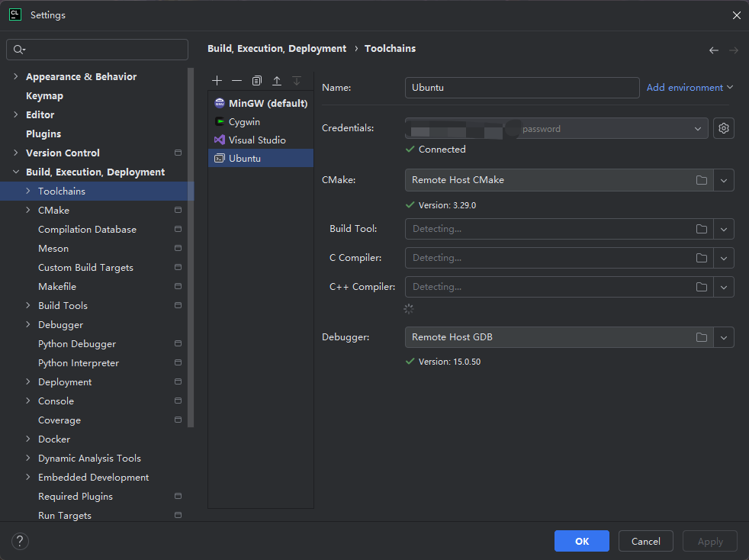Click the toolchain Name input field
Viewport: 749px width, 560px height.
(522, 88)
